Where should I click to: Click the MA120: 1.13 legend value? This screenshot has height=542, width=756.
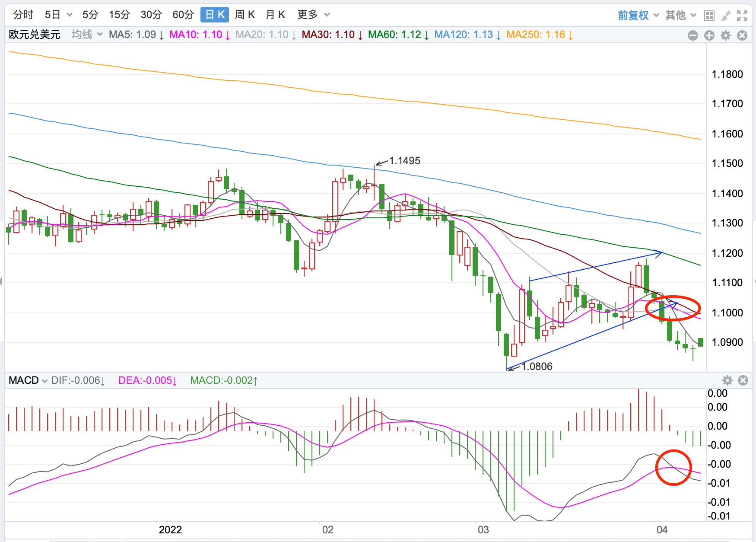(467, 35)
